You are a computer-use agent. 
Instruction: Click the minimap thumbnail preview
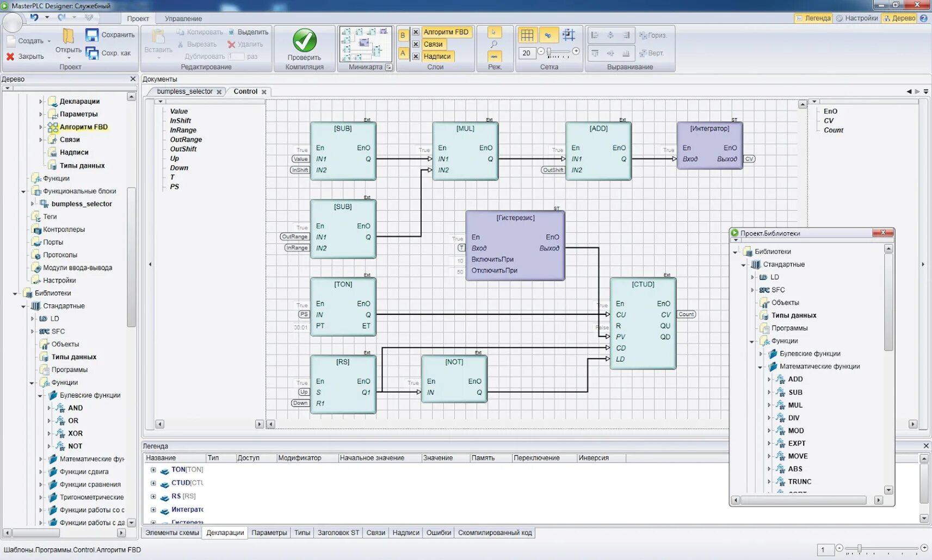coord(366,44)
